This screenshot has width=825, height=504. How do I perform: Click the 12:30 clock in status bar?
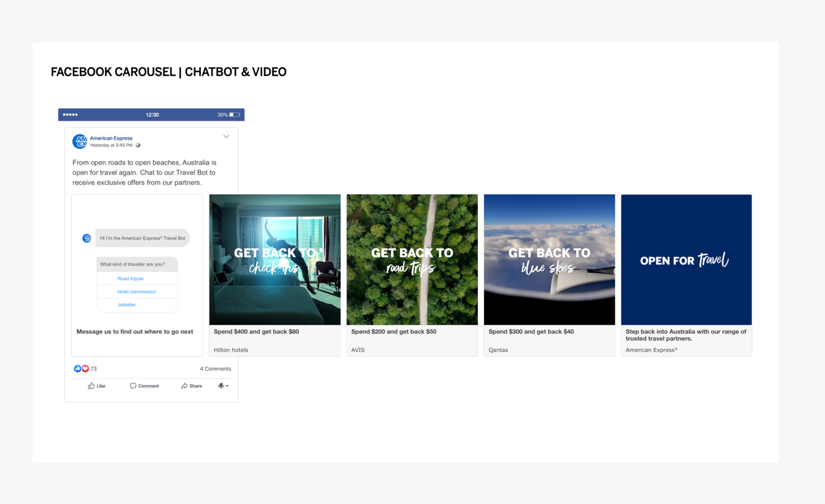click(152, 115)
